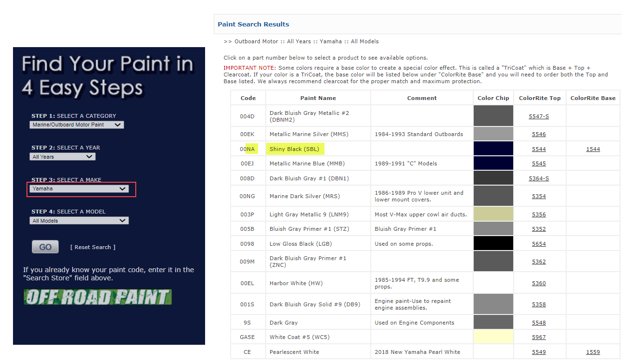Open part number 5362
This screenshot has height=364, width=622.
coord(539,262)
